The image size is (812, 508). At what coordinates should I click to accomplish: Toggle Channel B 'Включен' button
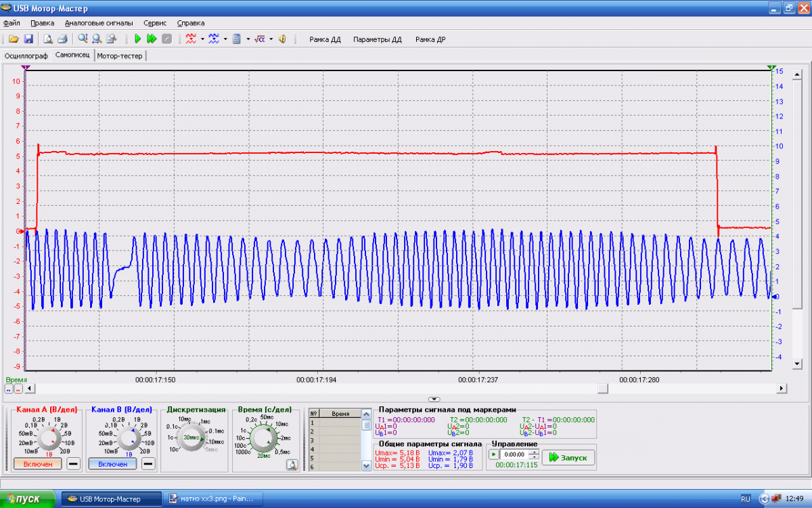(x=112, y=464)
